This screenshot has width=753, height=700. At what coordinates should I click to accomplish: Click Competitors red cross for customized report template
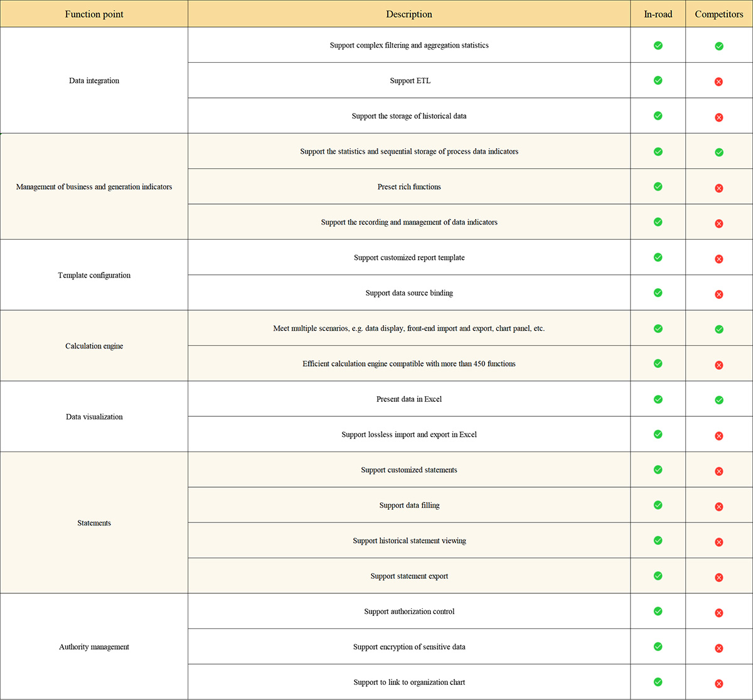[718, 259]
